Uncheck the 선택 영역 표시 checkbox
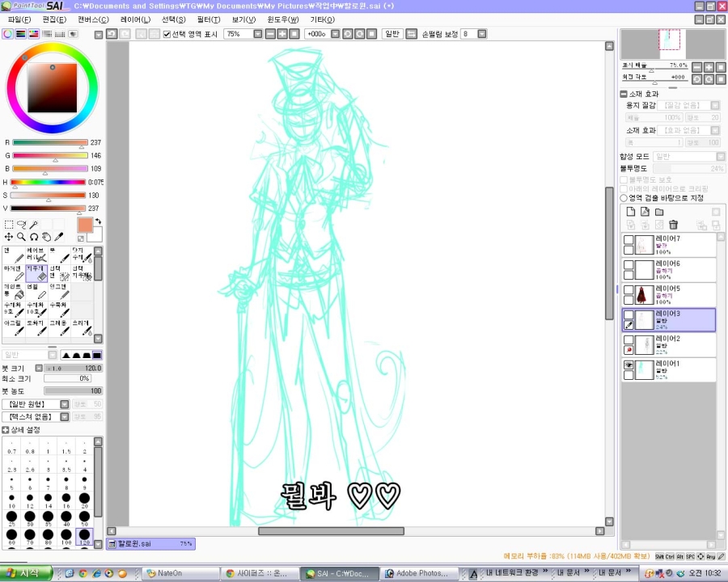The height and width of the screenshot is (582, 728). coord(167,34)
